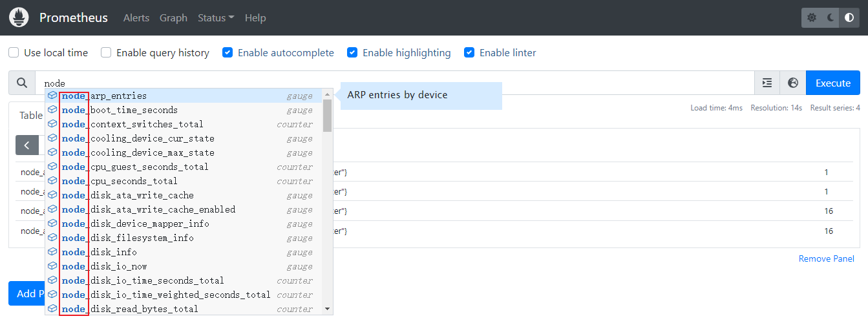
Task: Open the metrics explorer globe icon
Action: (x=793, y=83)
